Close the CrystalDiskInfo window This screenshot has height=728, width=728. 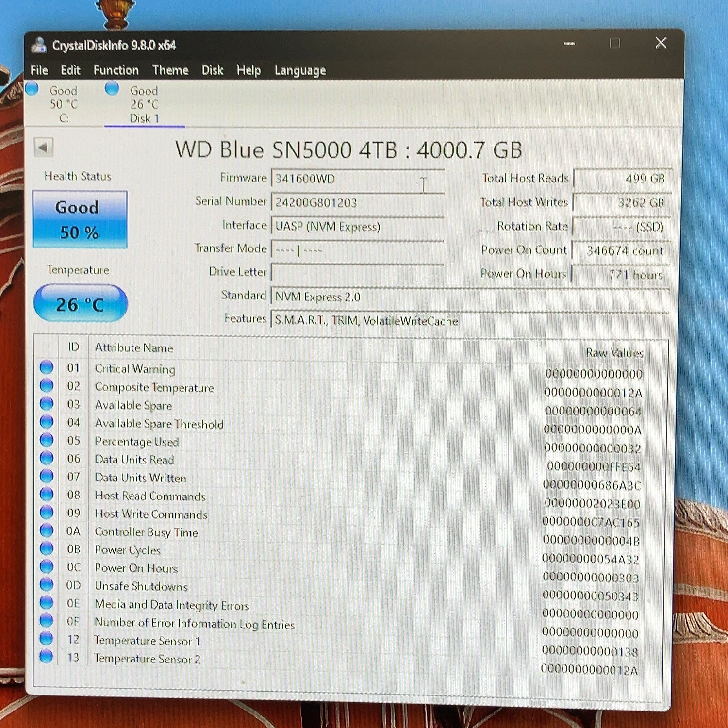661,43
